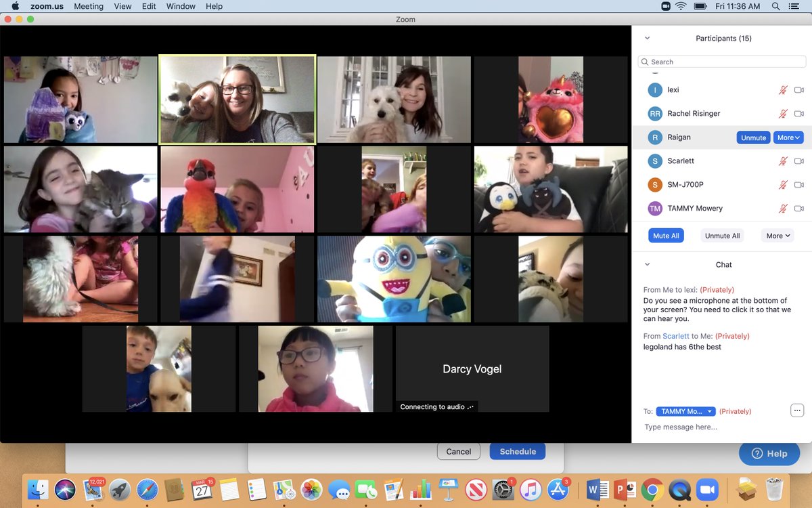
Task: Click Schedule in background window
Action: point(518,451)
